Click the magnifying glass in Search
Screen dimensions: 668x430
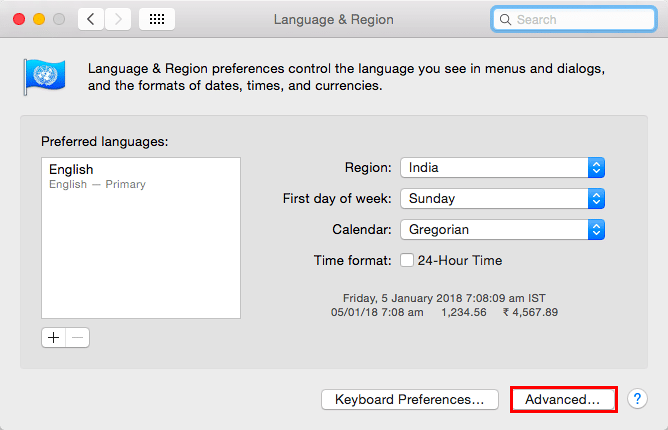click(x=505, y=20)
